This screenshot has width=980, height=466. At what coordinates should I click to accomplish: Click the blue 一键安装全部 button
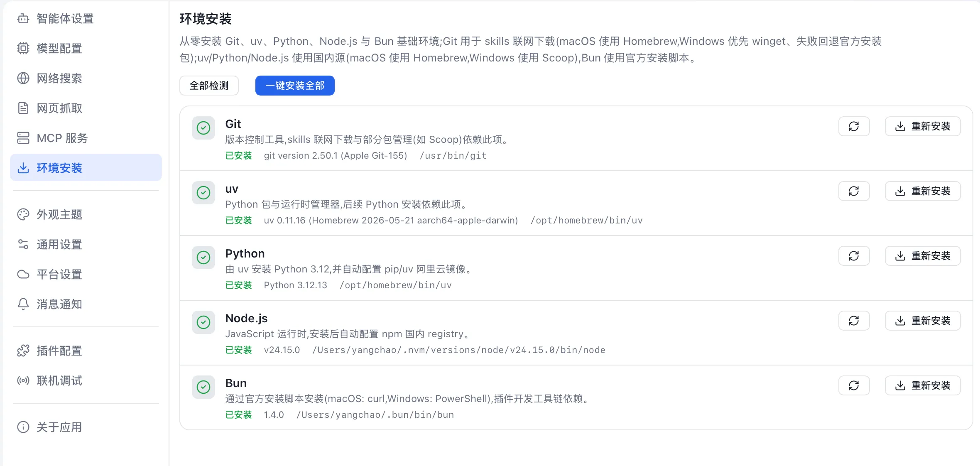click(295, 86)
